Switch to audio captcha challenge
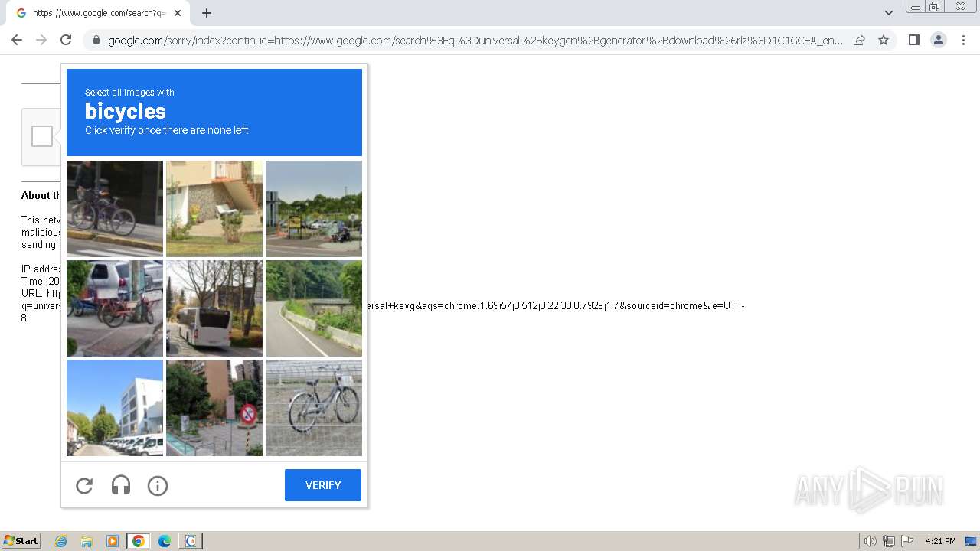980x551 pixels. [121, 485]
